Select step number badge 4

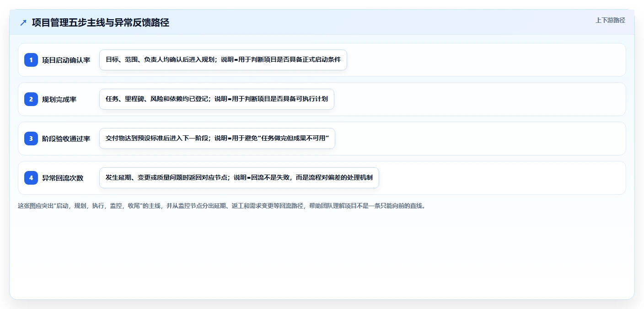coord(31,178)
